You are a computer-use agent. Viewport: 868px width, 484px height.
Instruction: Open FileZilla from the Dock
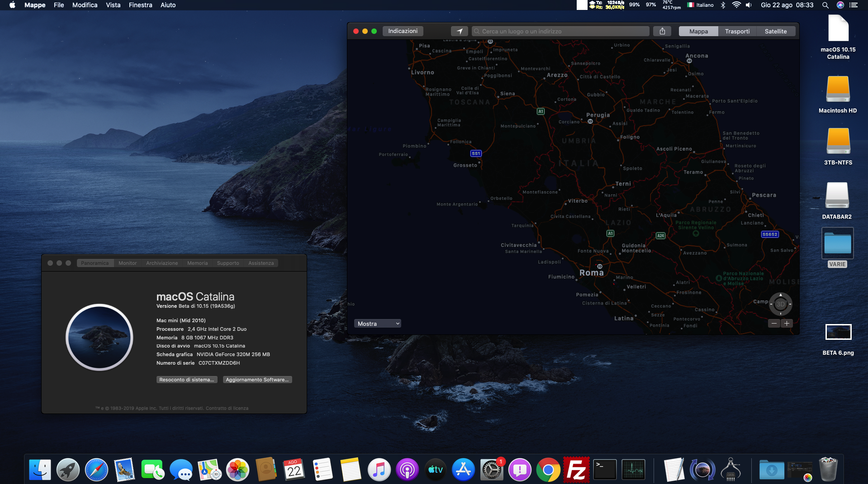point(576,470)
